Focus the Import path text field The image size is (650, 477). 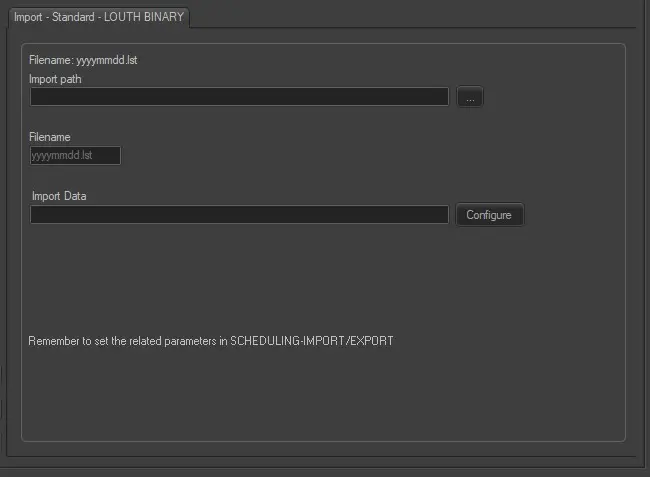coord(239,97)
